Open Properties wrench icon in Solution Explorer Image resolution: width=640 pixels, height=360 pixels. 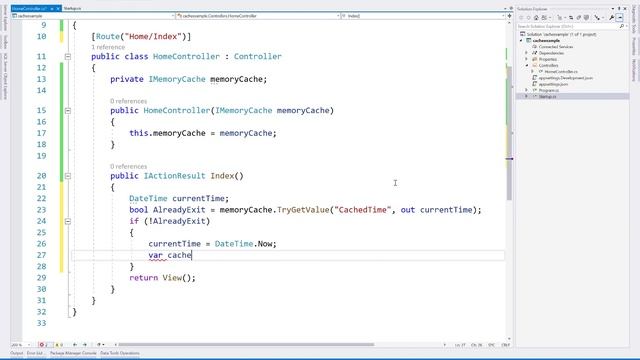coord(611,18)
